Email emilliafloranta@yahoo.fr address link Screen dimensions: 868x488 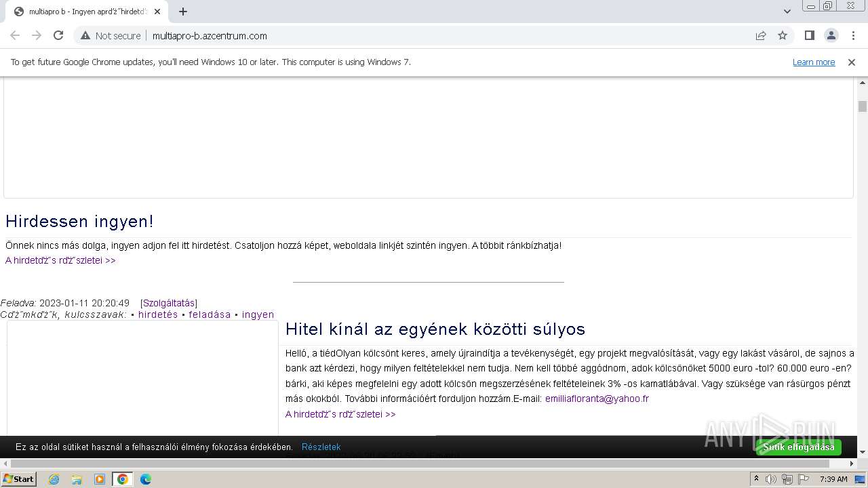[597, 399]
